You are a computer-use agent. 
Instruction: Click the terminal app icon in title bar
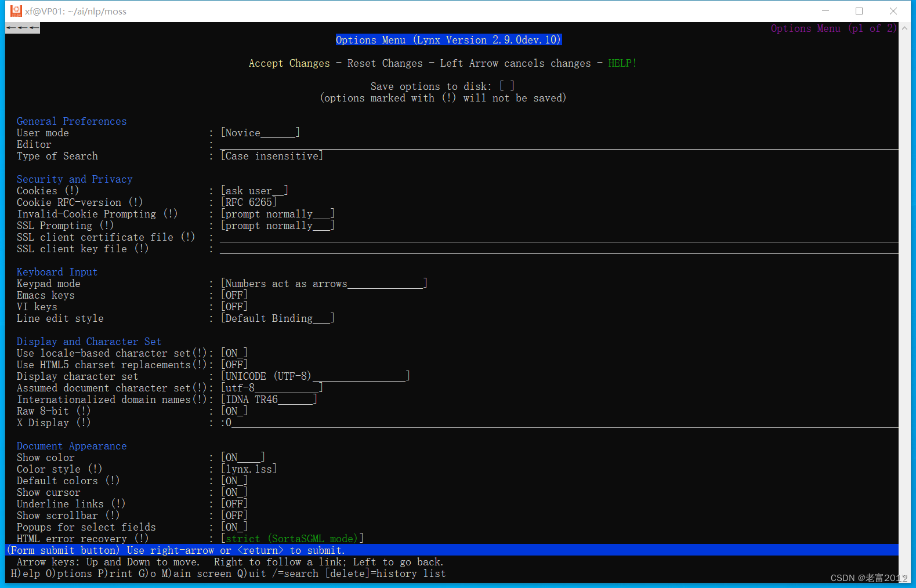pyautogui.click(x=16, y=11)
